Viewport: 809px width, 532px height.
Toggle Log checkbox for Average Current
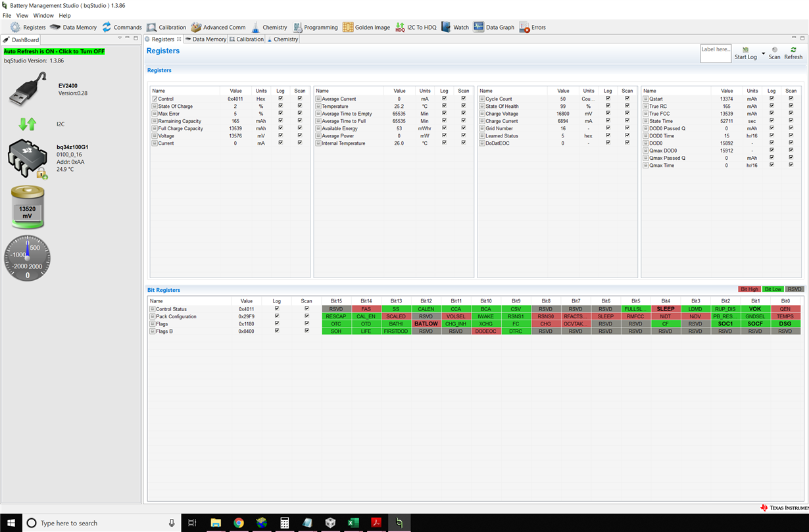(444, 99)
